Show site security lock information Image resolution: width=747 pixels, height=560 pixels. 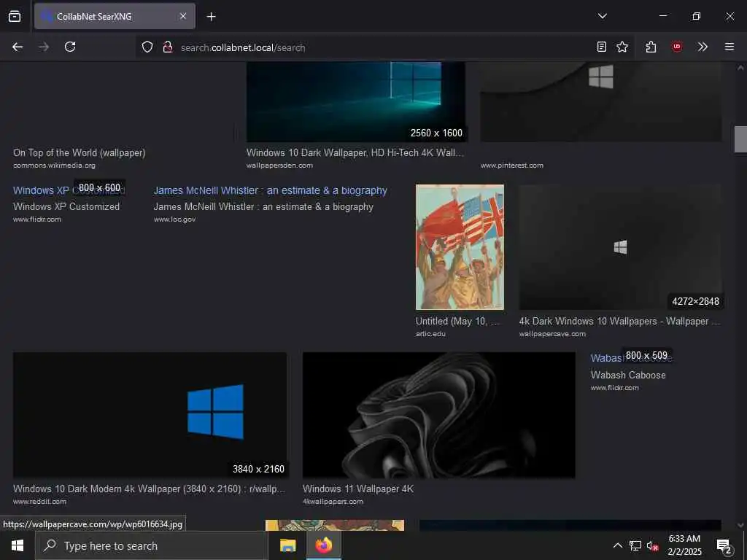click(167, 47)
